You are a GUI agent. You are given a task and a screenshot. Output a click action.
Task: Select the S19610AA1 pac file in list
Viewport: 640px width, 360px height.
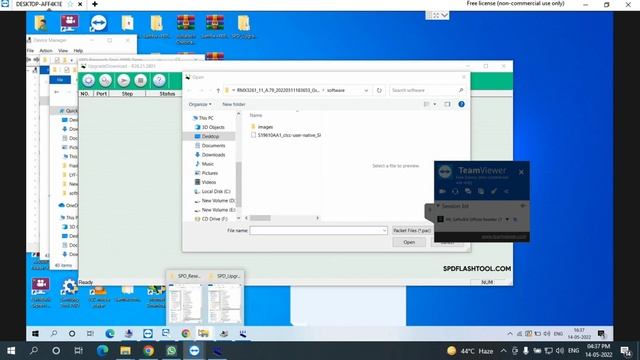(286, 135)
